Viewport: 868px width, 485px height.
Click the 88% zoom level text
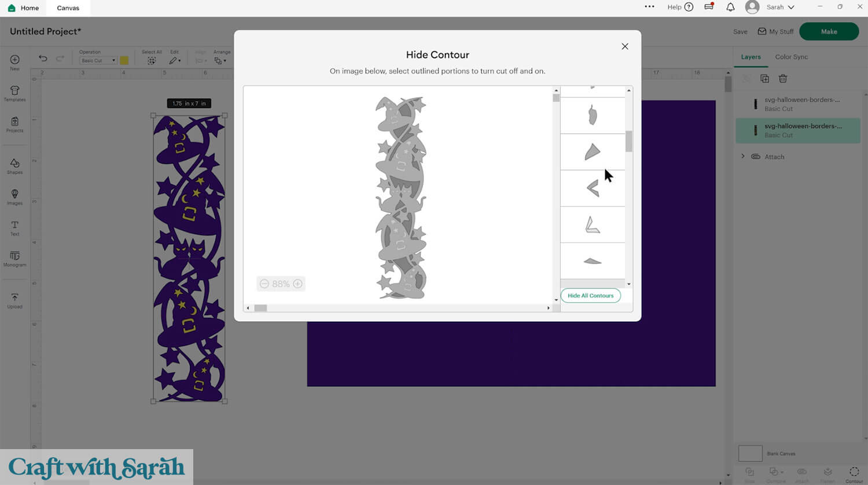pos(281,284)
